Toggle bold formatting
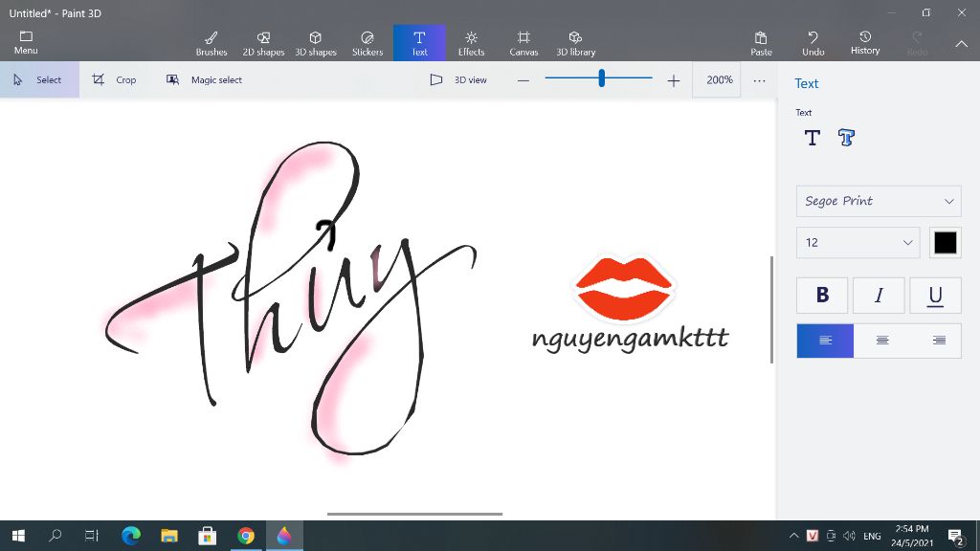This screenshot has width=980, height=551. (822, 295)
